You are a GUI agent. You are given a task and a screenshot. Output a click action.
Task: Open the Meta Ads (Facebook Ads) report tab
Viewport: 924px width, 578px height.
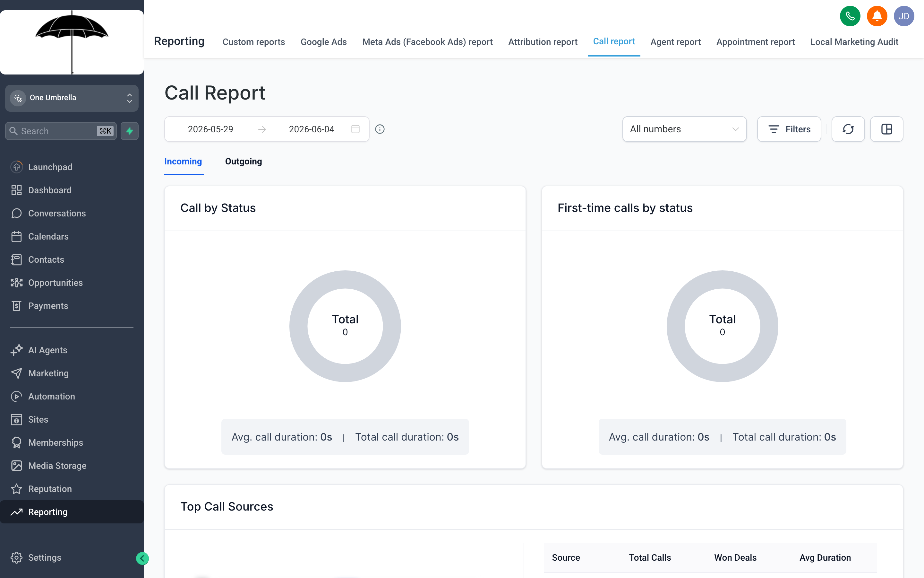[x=427, y=42]
